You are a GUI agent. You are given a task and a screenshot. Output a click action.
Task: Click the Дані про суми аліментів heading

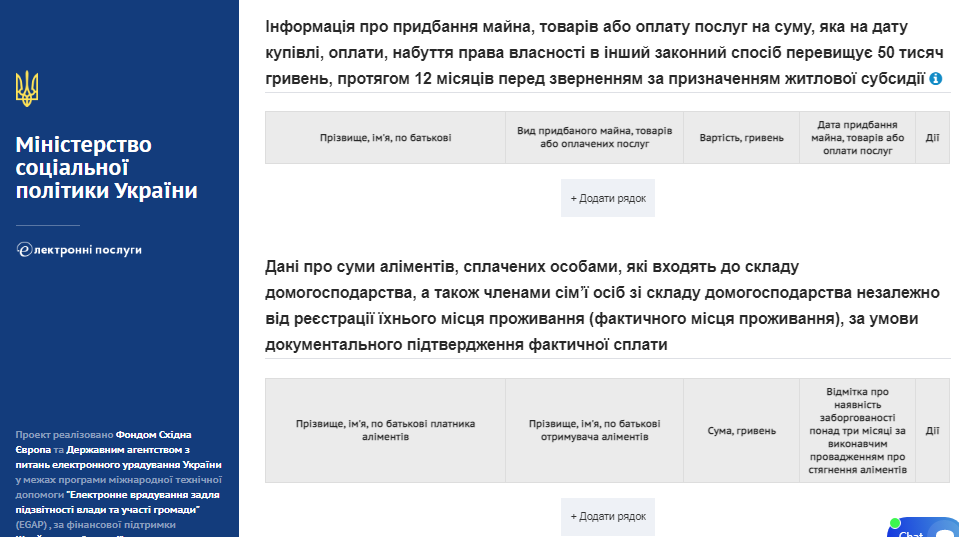click(602, 305)
